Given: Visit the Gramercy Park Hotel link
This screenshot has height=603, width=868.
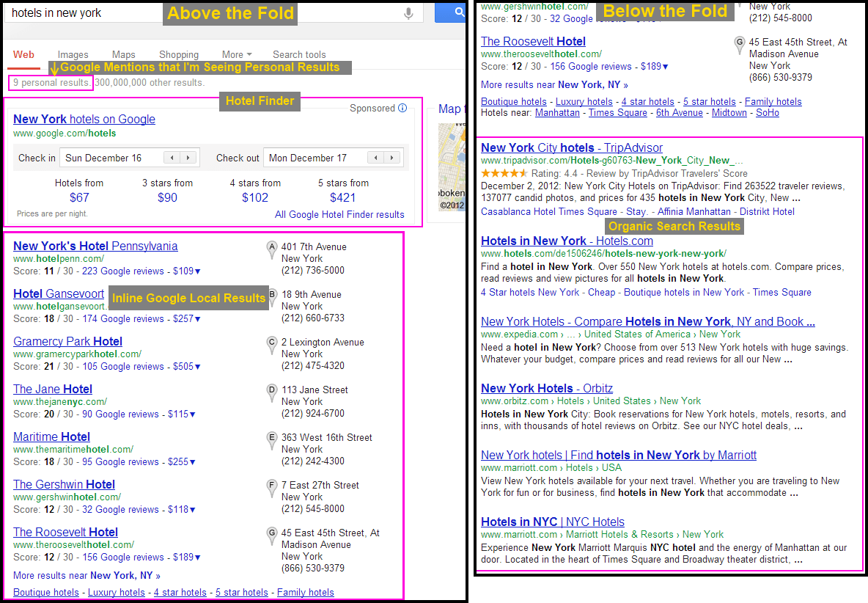Looking at the screenshot, I should 67,341.
